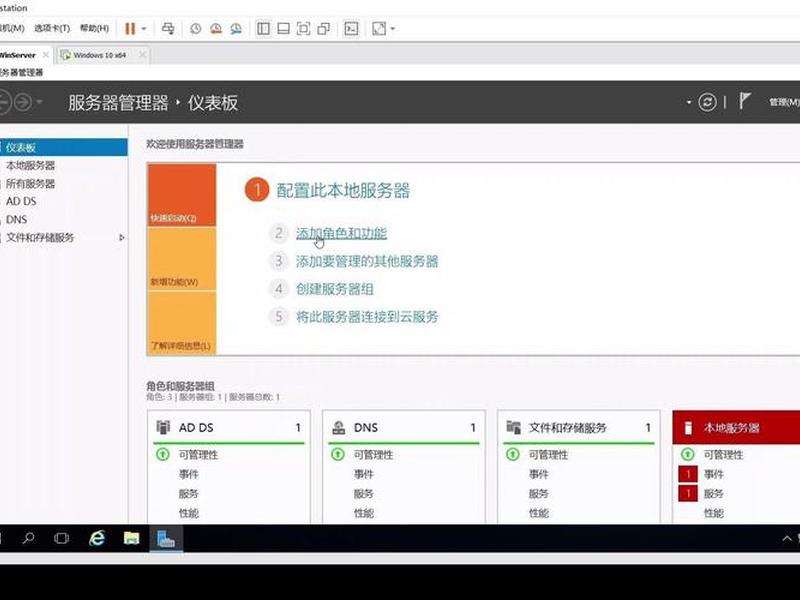The width and height of the screenshot is (800, 600).
Task: Close the Windows 10 x64 tab
Action: point(142,55)
